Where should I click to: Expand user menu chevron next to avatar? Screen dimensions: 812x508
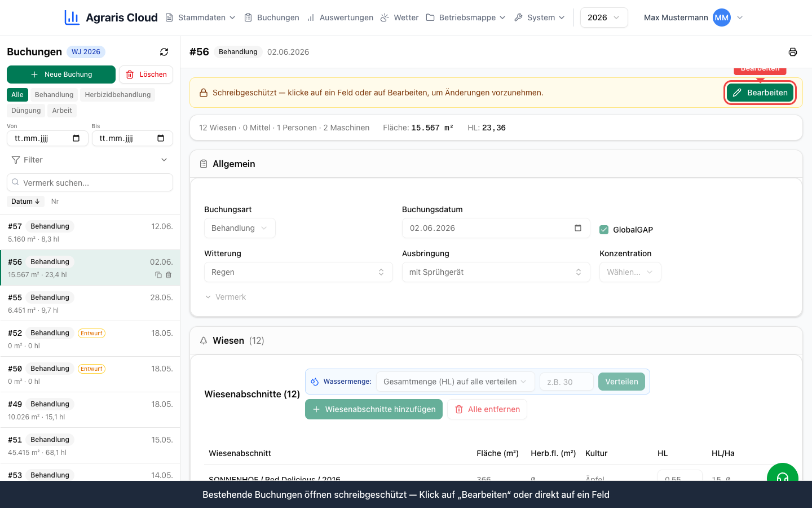click(740, 17)
